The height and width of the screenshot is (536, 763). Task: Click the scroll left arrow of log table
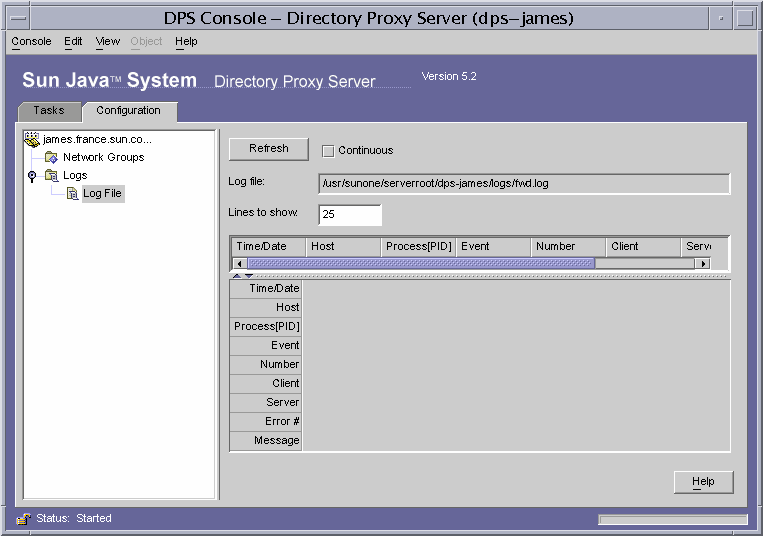coord(239,264)
